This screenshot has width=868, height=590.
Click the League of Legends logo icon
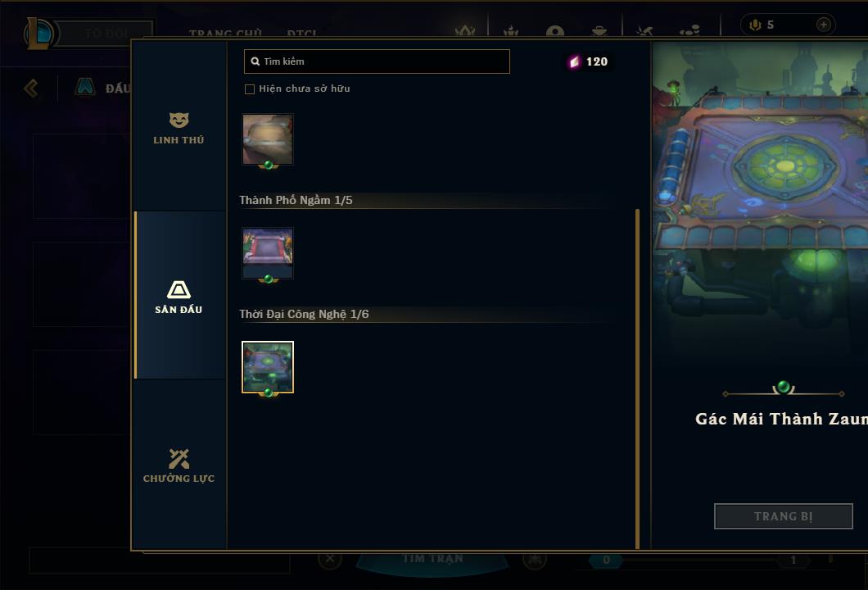tap(38, 33)
